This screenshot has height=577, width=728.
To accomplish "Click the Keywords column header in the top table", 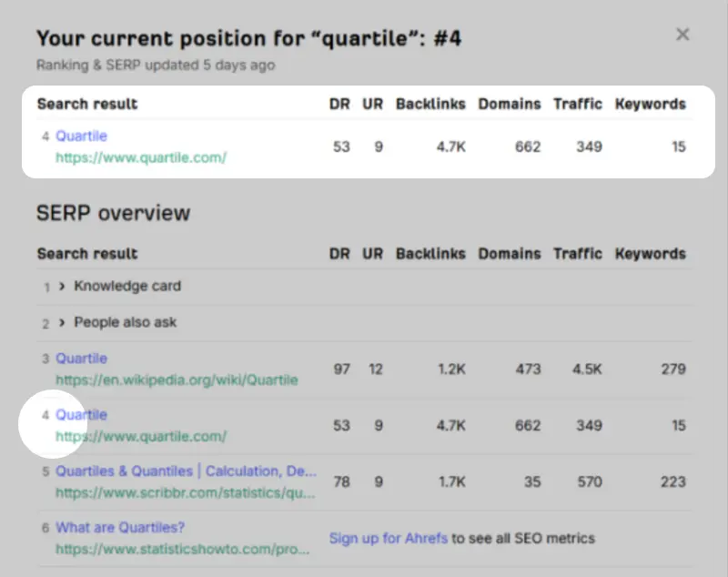I will (650, 104).
